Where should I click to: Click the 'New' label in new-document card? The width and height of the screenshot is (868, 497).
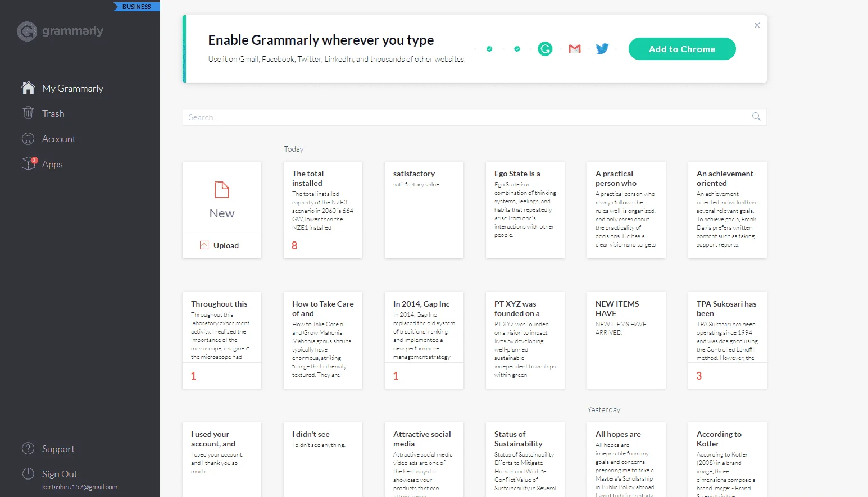[222, 213]
